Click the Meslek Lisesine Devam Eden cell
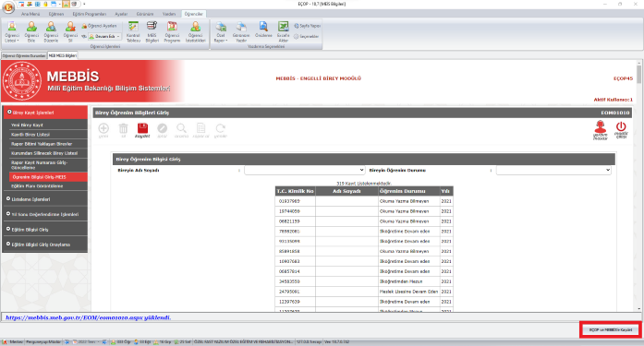 coord(408,292)
